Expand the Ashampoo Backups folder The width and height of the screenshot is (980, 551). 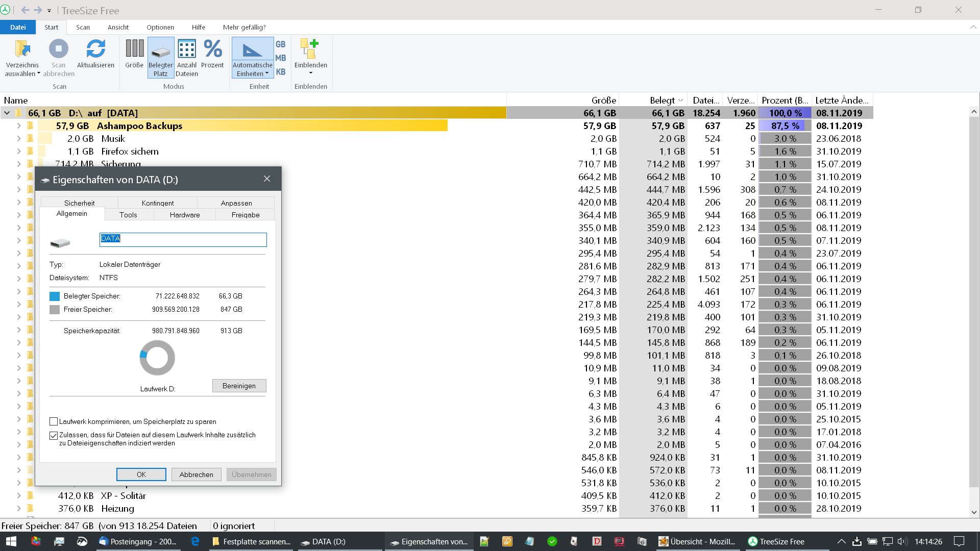(19, 126)
